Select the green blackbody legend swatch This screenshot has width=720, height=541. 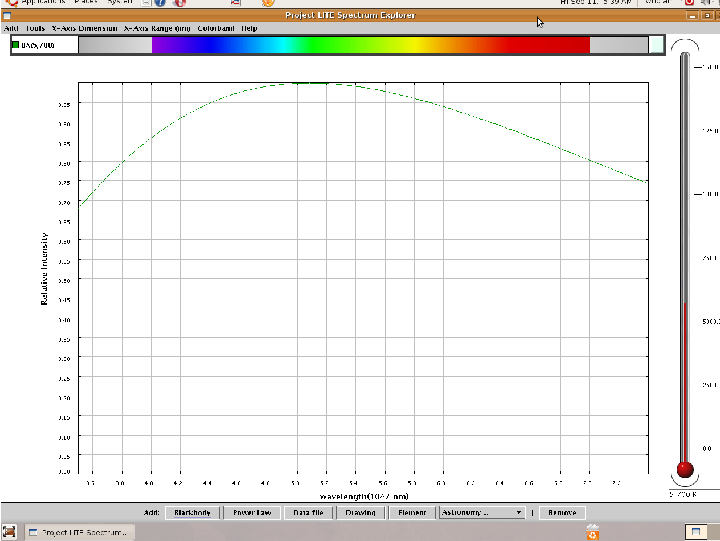pyautogui.click(x=16, y=45)
